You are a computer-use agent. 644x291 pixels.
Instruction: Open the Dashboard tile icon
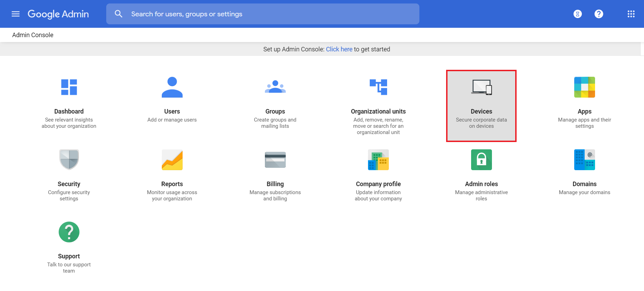point(69,87)
